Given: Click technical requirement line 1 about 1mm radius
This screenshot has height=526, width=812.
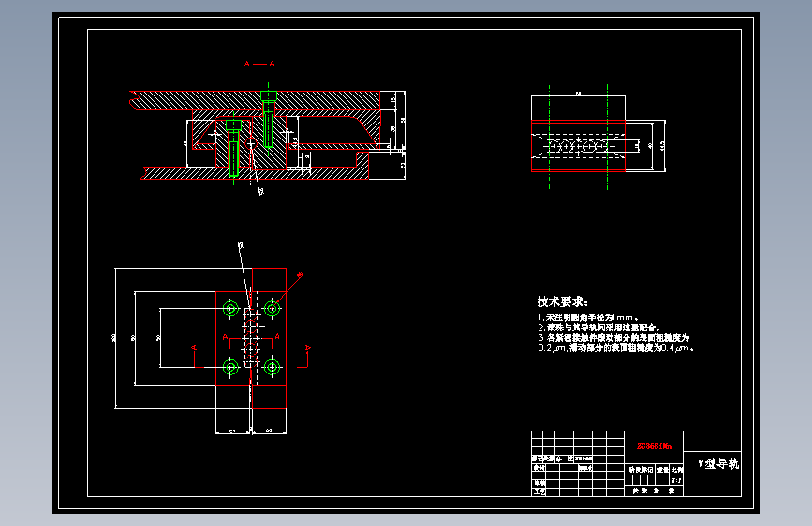Looking at the screenshot, I should pos(588,317).
